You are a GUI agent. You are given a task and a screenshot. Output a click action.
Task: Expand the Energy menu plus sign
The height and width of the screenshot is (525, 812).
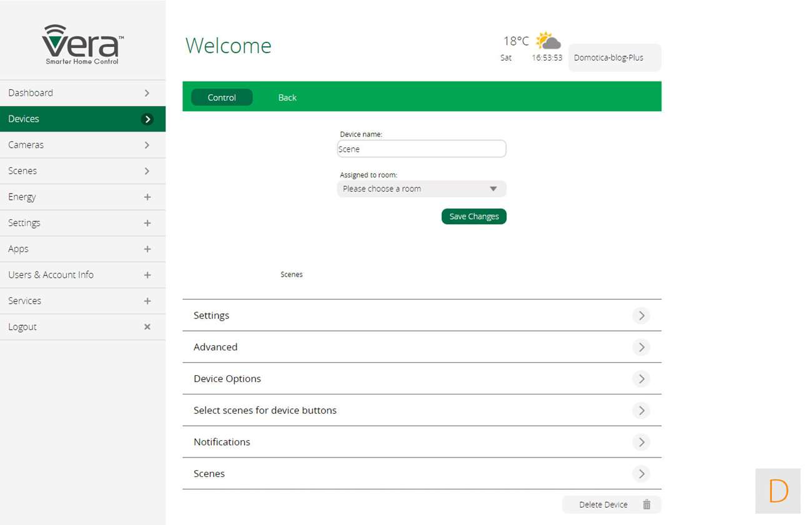[147, 197]
